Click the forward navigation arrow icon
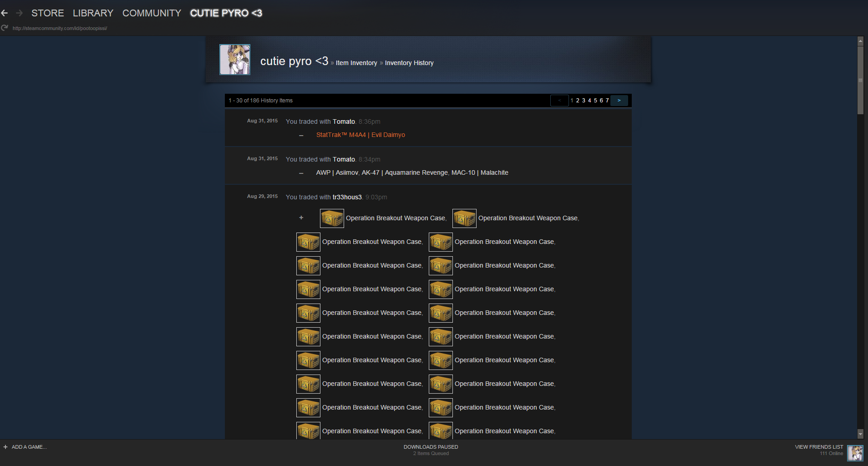Screen dimensions: 868x466 (19, 13)
